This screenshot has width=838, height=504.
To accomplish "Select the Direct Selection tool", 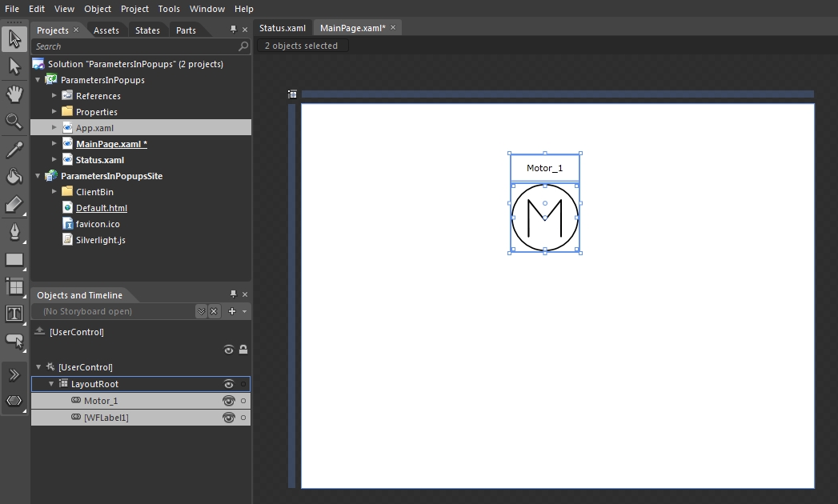I will (14, 66).
